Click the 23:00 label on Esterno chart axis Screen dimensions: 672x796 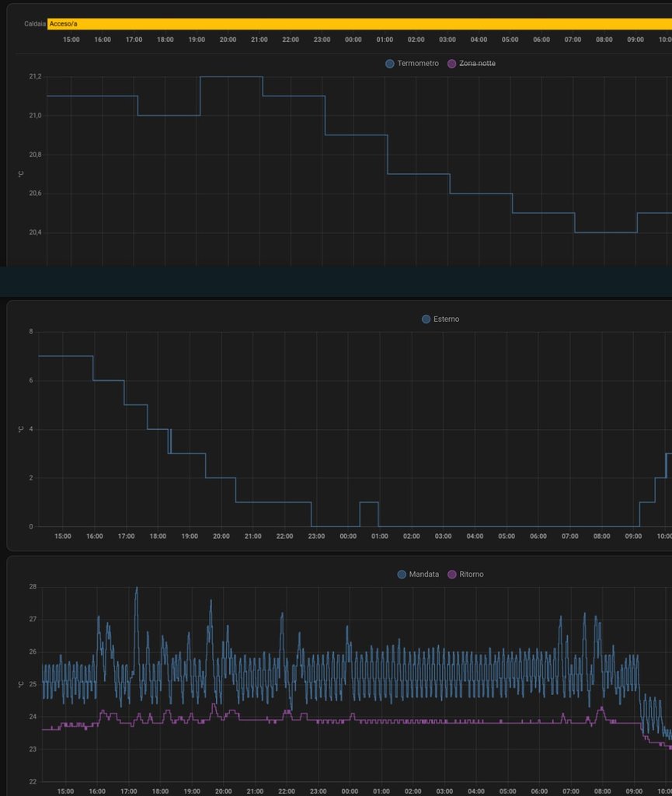tap(317, 536)
